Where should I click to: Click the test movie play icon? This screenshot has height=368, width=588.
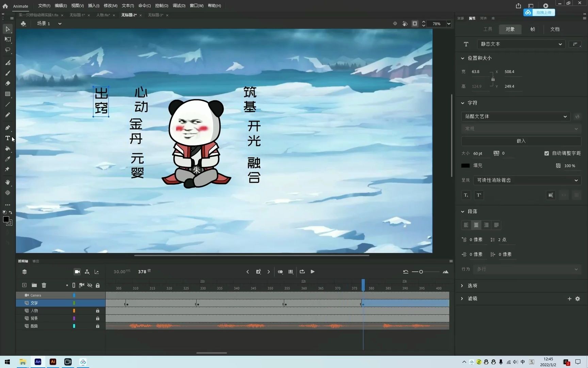tap(545, 6)
